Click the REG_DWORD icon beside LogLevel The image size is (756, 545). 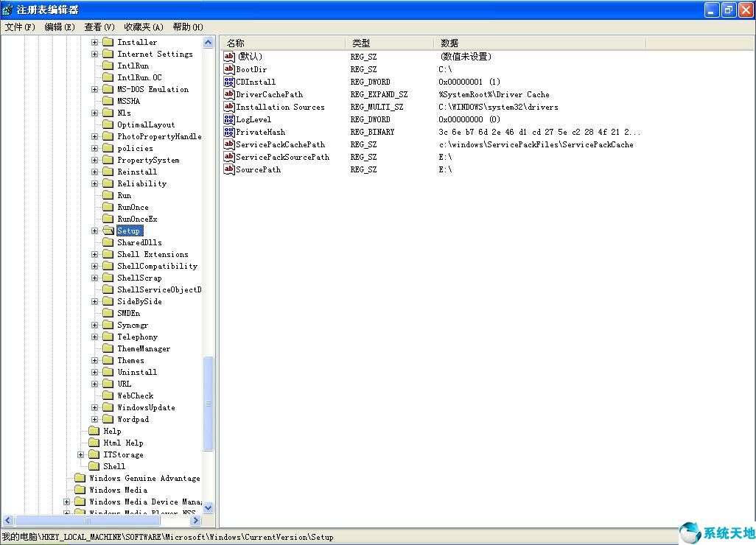coord(228,119)
